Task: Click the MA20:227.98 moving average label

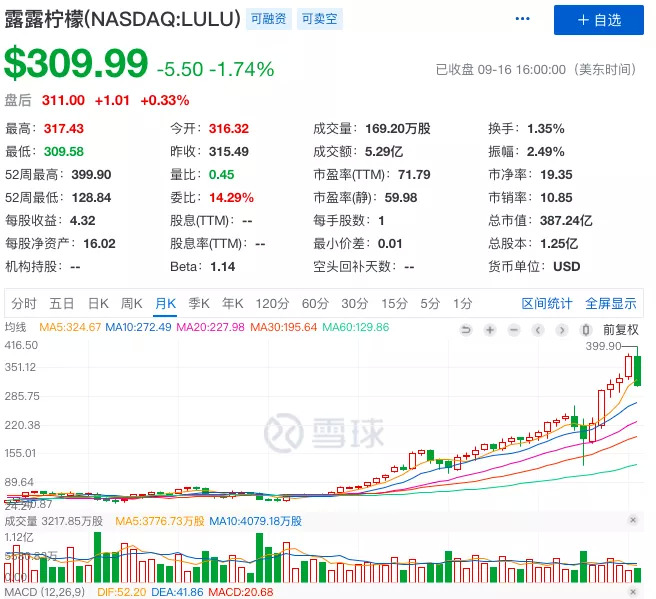Action: (210, 327)
